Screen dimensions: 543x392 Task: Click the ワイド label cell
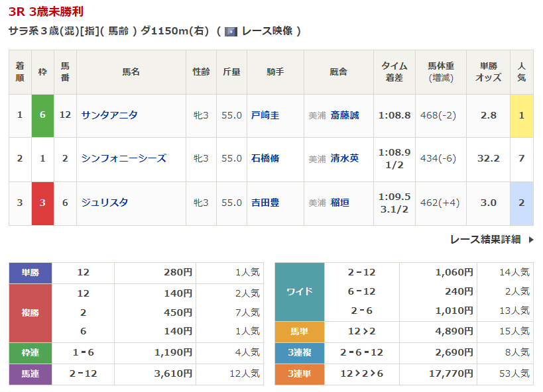pos(300,292)
